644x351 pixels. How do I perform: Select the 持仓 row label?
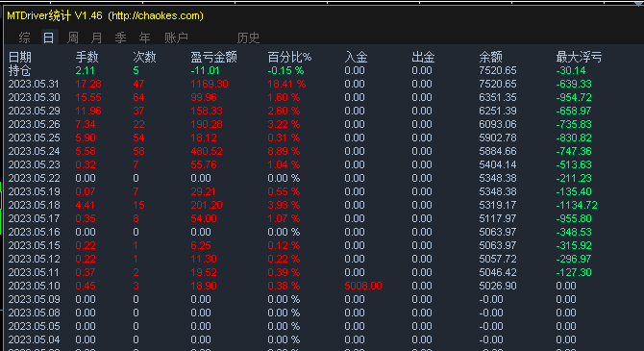pyautogui.click(x=20, y=71)
